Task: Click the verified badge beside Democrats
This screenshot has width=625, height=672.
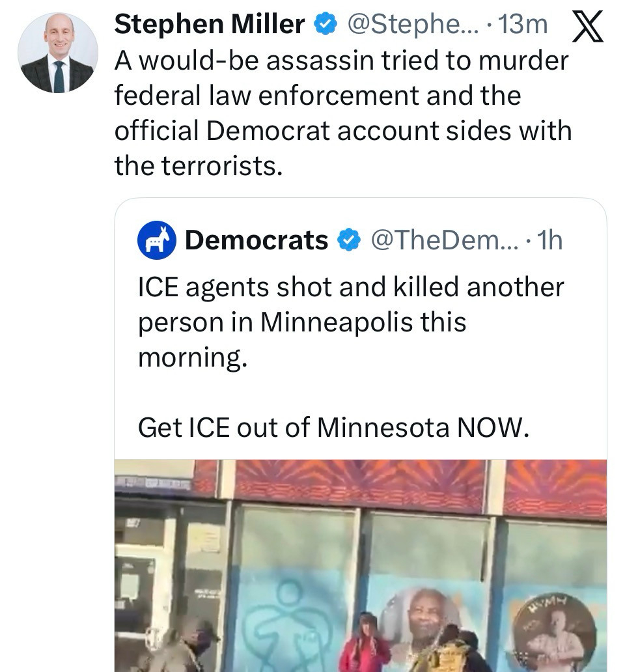Action: [x=349, y=241]
